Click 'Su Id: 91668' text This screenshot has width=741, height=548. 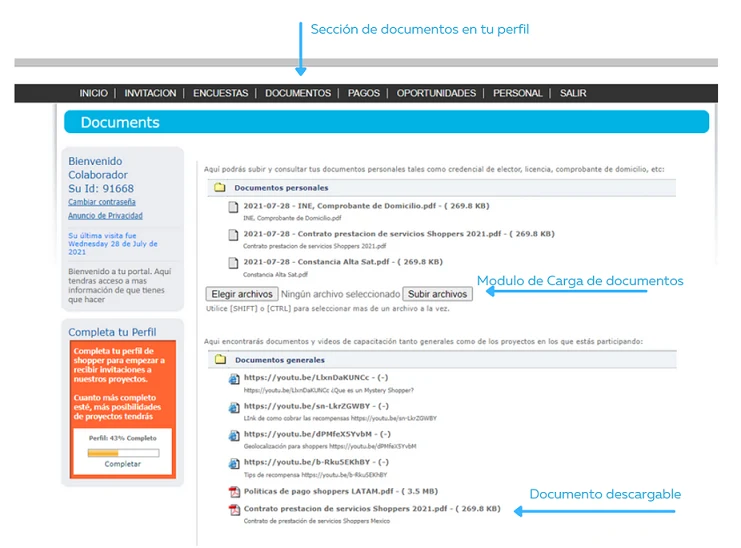101,188
